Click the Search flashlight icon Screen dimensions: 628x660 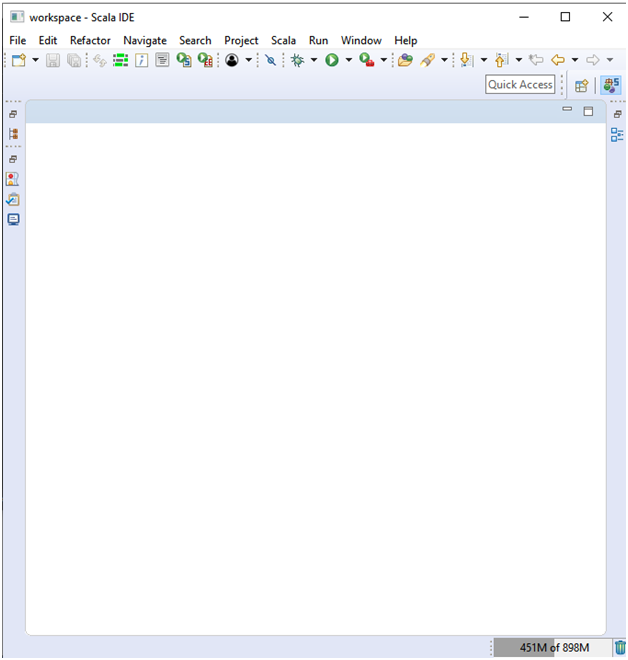tap(428, 60)
